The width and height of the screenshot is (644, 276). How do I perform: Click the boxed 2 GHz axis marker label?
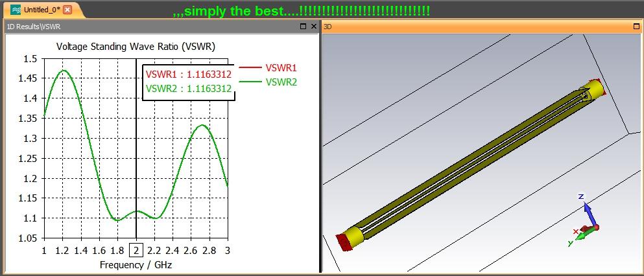[x=136, y=249]
